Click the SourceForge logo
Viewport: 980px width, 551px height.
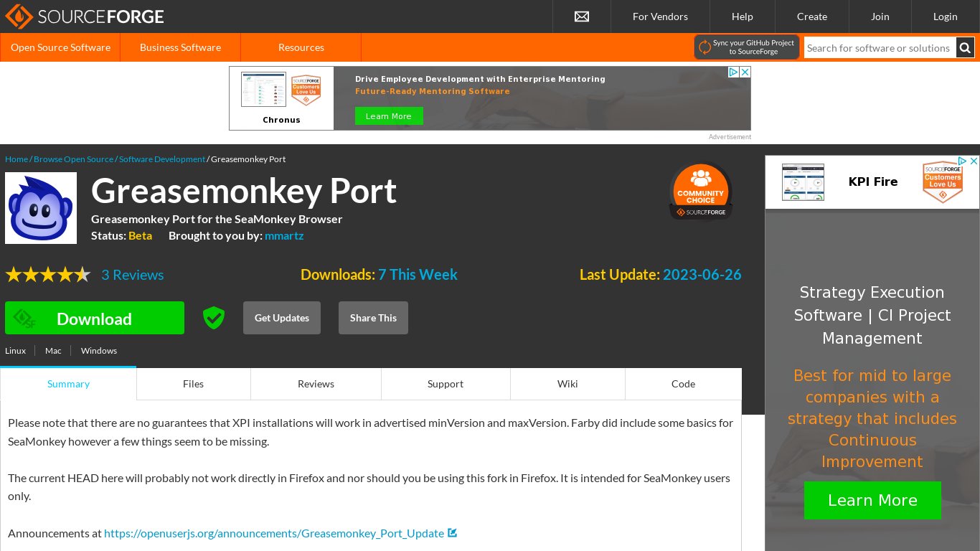pos(85,17)
